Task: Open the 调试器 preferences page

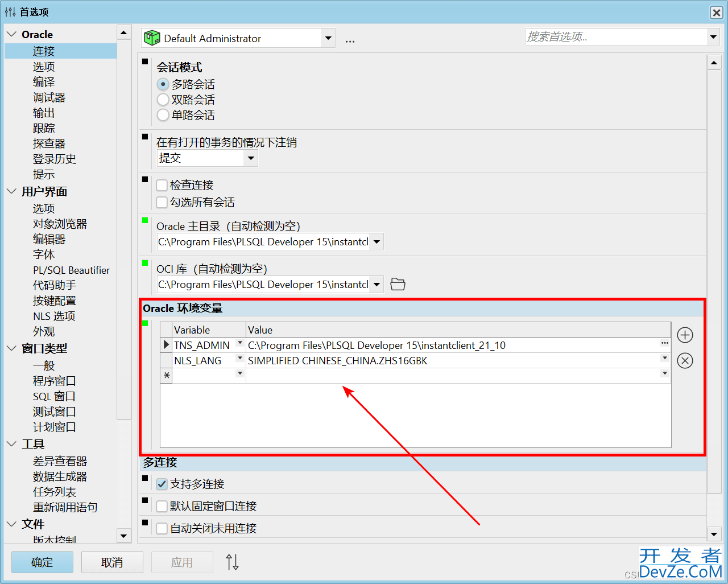Action: click(x=49, y=97)
